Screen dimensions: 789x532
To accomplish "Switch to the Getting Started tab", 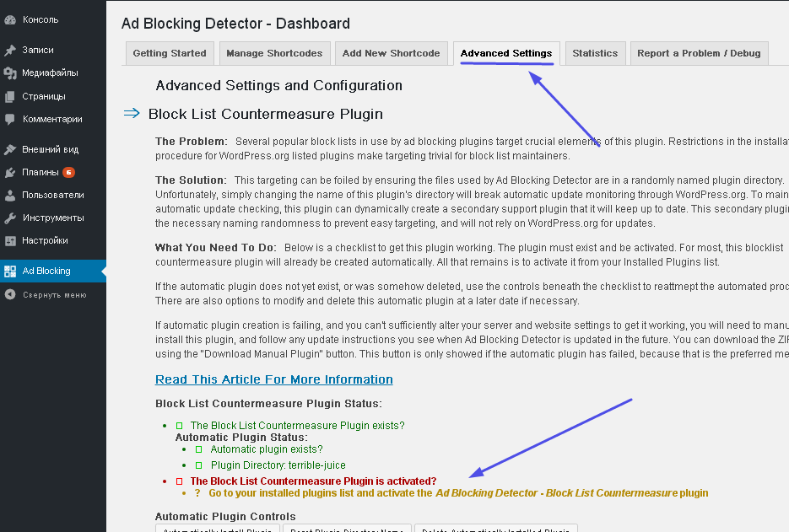I will pyautogui.click(x=170, y=53).
